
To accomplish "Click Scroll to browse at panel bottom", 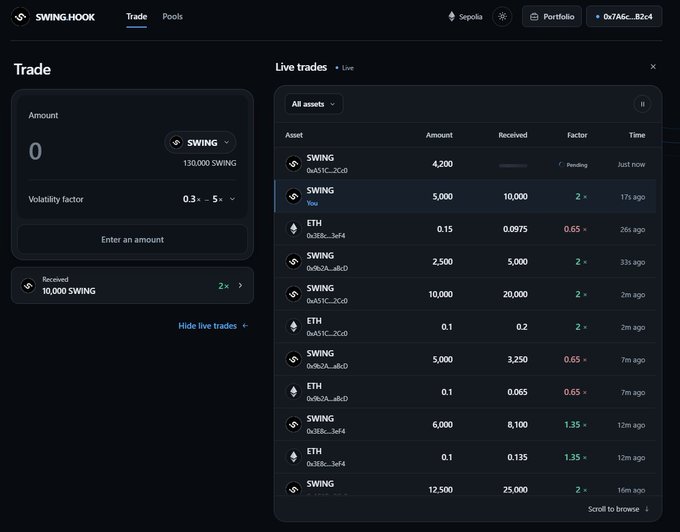I will click(618, 509).
